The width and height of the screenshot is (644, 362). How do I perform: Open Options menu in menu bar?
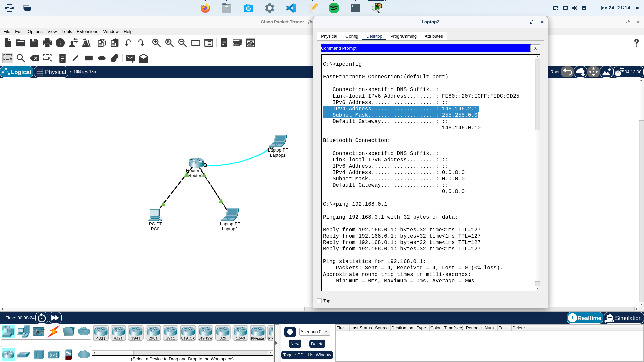tap(35, 31)
